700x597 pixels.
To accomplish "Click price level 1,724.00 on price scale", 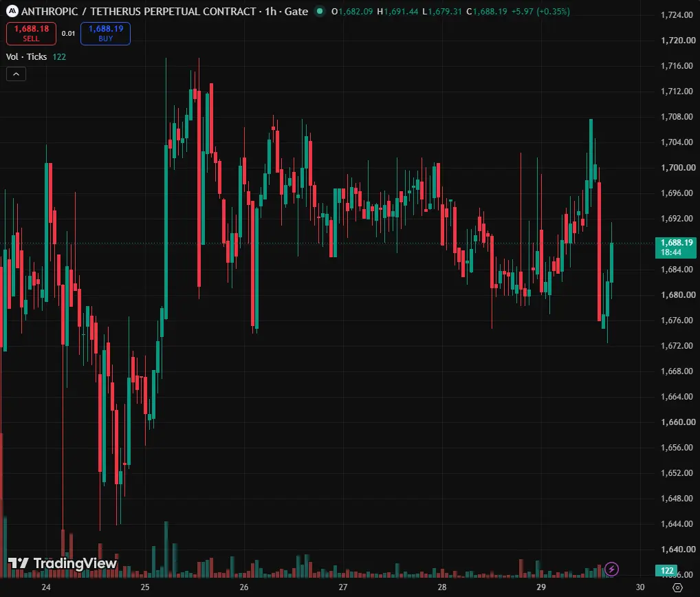I will (x=677, y=14).
